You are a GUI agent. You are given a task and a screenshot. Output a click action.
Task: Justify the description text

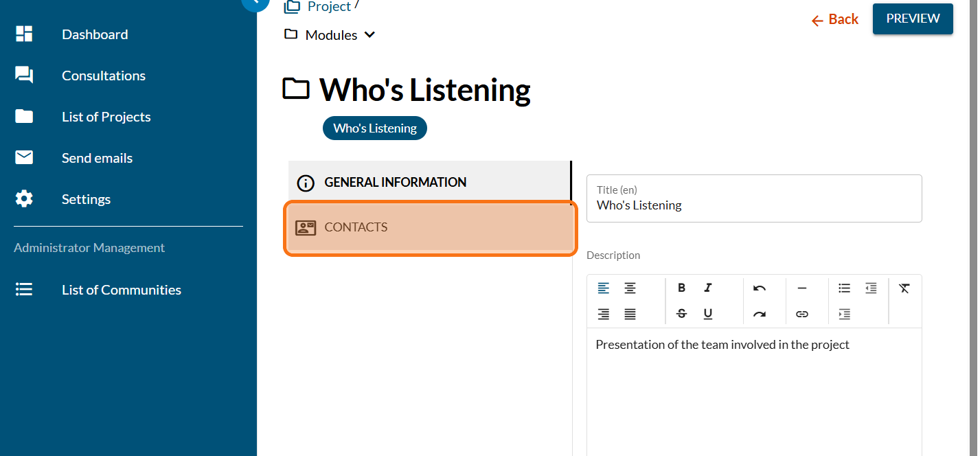[630, 314]
